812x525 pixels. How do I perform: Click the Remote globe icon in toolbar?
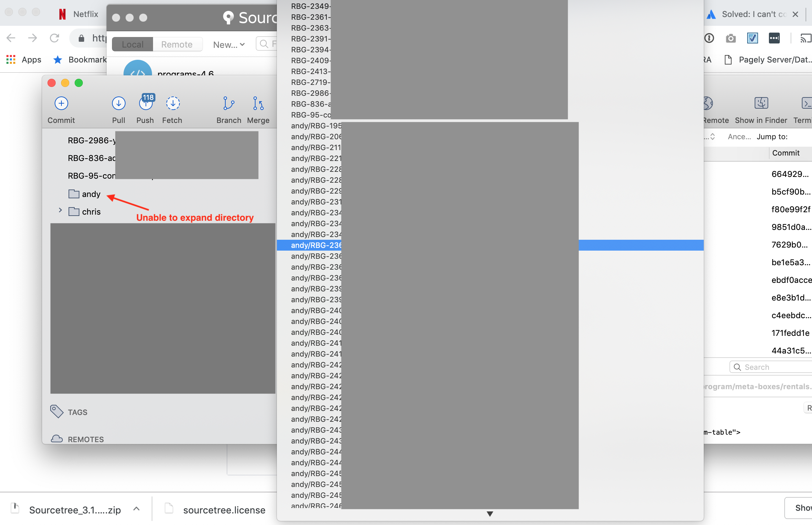pyautogui.click(x=708, y=103)
